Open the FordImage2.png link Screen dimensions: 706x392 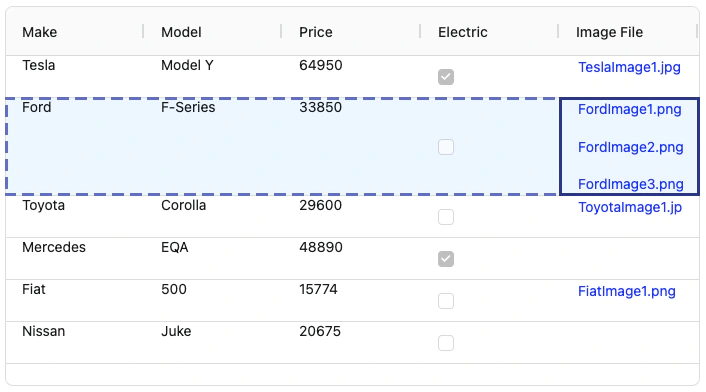[x=630, y=147]
